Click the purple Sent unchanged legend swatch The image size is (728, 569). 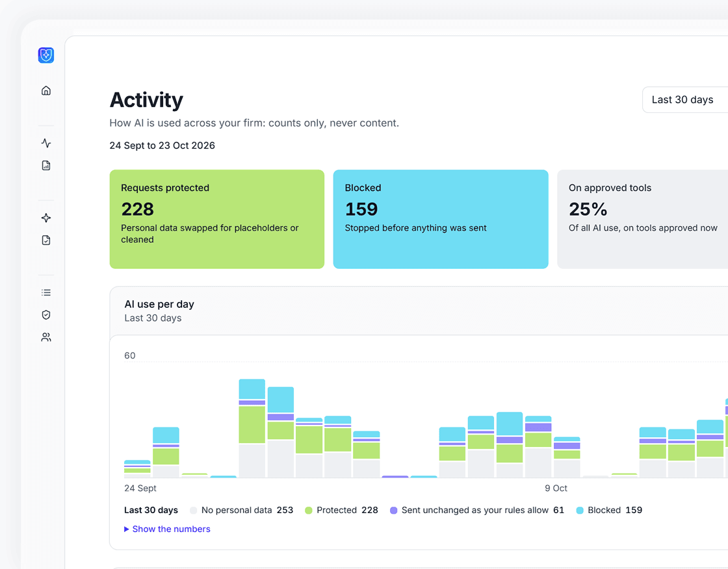pos(394,511)
